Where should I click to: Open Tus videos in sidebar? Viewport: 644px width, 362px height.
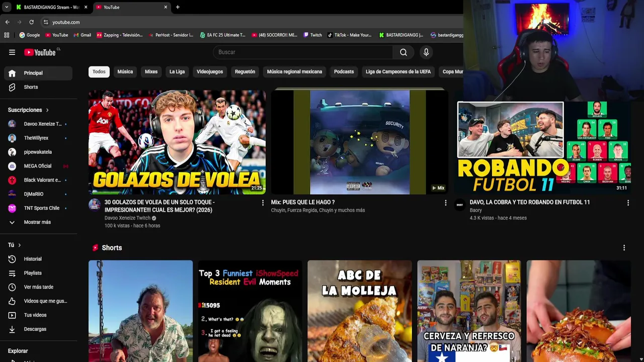coord(38,315)
